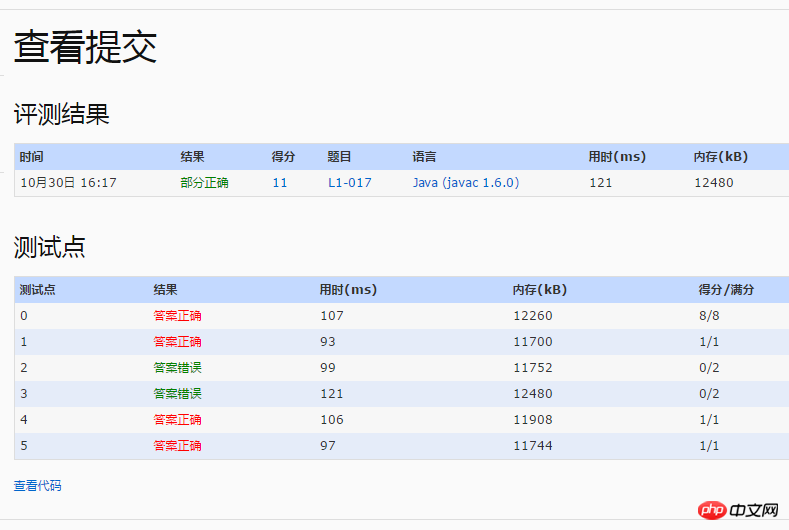The width and height of the screenshot is (789, 530).
Task: Click the 8/8 score cell
Action: pos(709,316)
